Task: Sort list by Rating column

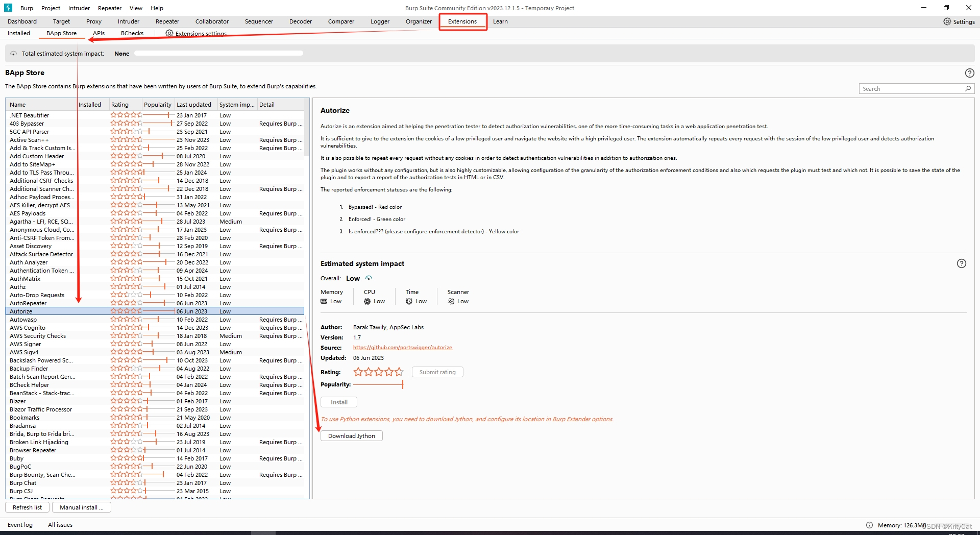Action: point(125,105)
